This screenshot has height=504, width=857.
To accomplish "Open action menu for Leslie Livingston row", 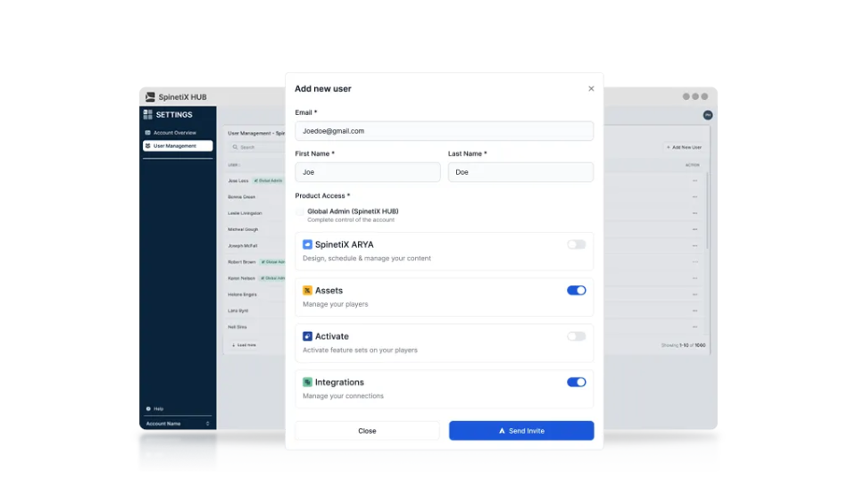I will point(695,213).
